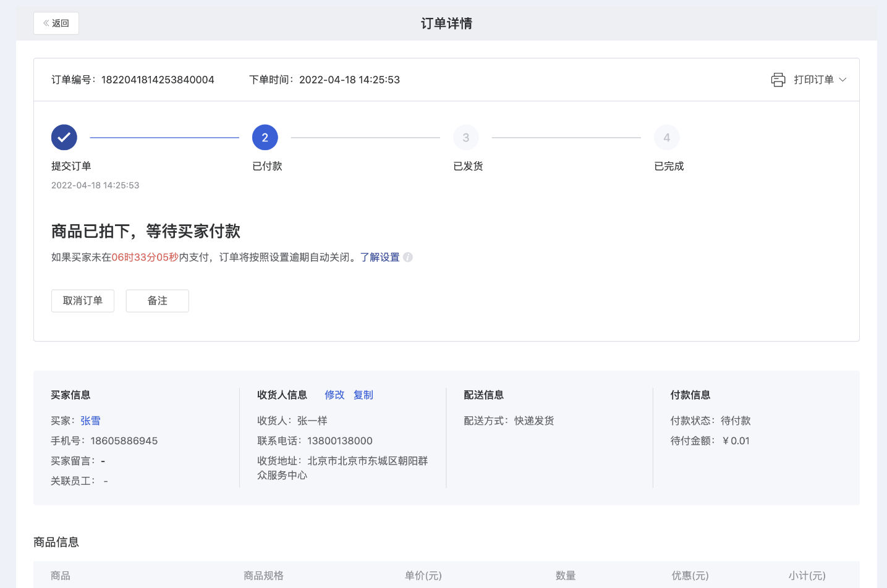Open buyer 张雪 profile link
The width and height of the screenshot is (887, 588).
[x=90, y=421]
